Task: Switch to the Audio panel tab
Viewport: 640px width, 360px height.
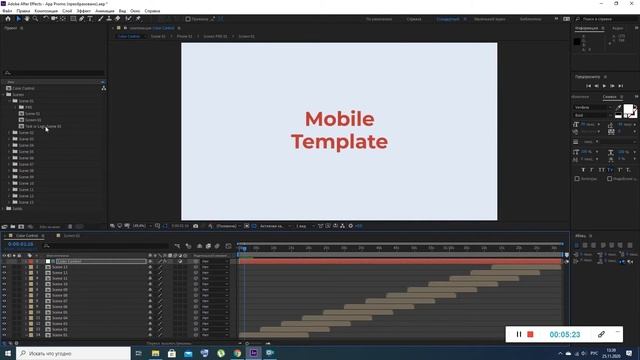Action: pos(618,28)
